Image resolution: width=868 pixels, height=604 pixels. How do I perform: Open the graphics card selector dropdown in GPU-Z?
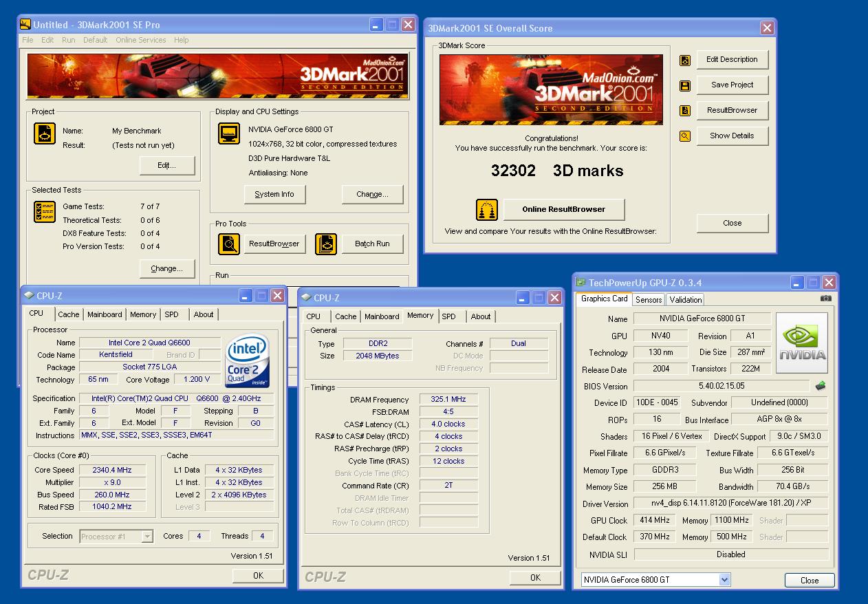coord(724,580)
